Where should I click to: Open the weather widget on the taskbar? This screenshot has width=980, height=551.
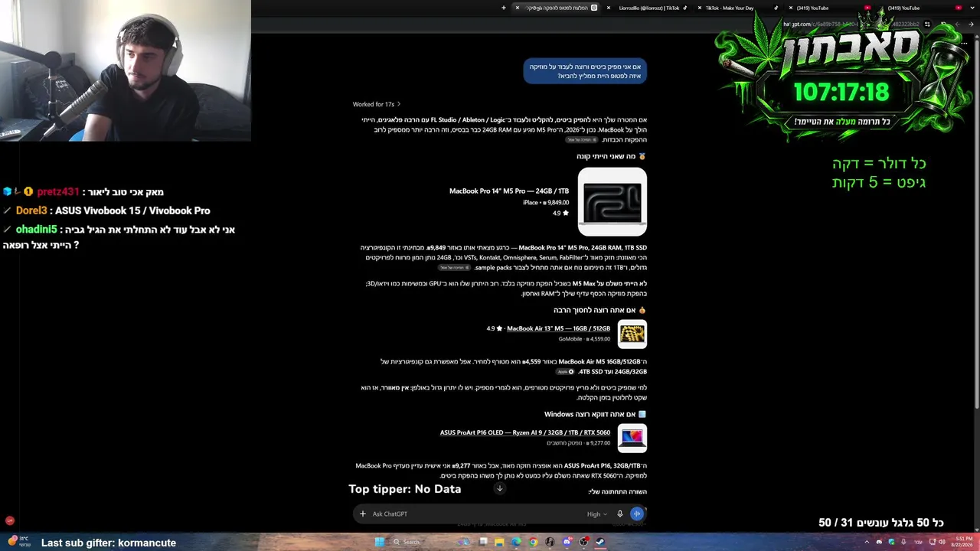[x=18, y=541]
